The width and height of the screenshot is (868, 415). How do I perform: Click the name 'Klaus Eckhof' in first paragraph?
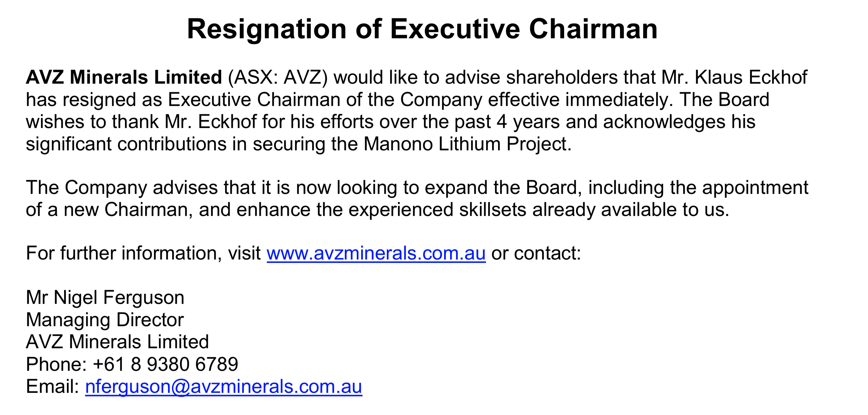pyautogui.click(x=751, y=77)
